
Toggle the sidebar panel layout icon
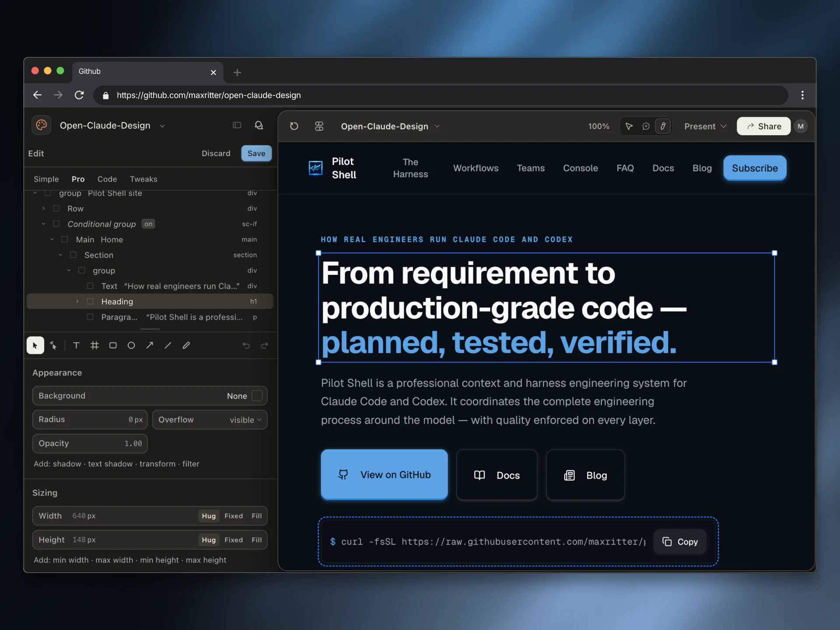tap(237, 125)
